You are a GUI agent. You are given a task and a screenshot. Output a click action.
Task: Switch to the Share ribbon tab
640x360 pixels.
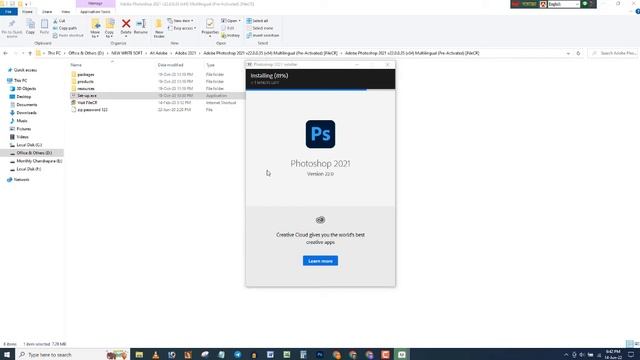[47, 12]
